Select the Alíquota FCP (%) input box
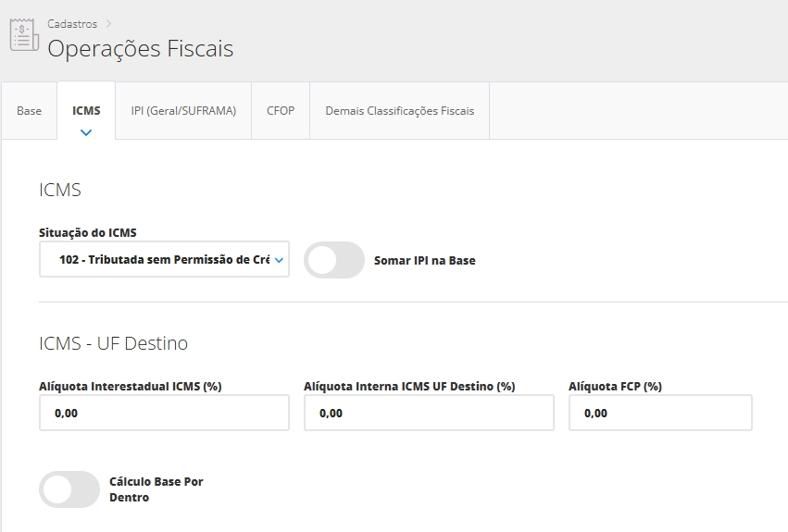Screen dimensions: 788x532 click(x=660, y=413)
